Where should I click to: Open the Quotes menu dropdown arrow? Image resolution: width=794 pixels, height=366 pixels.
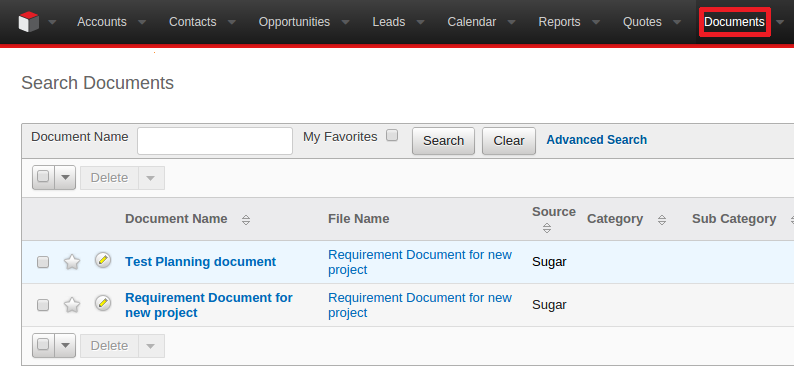677,22
